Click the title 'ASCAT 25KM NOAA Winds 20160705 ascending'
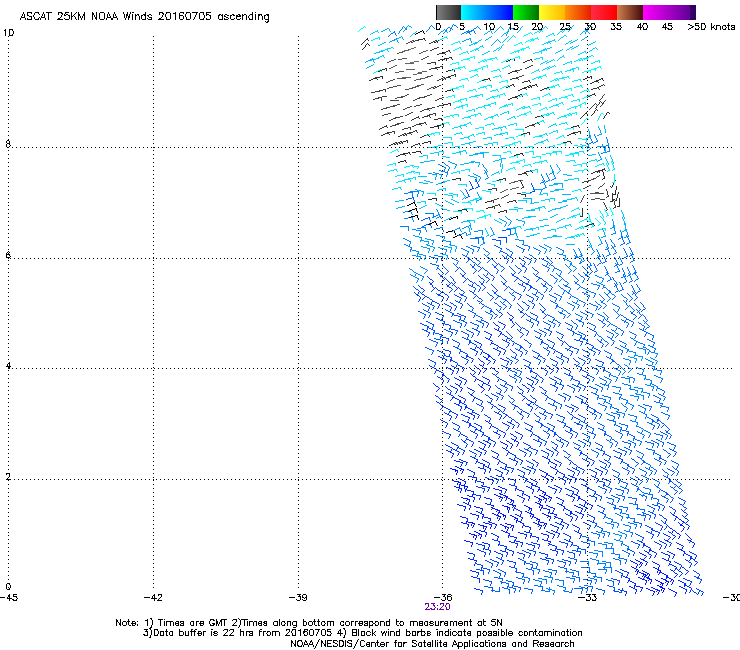Image resolution: width=740 pixels, height=650 pixels. (144, 17)
